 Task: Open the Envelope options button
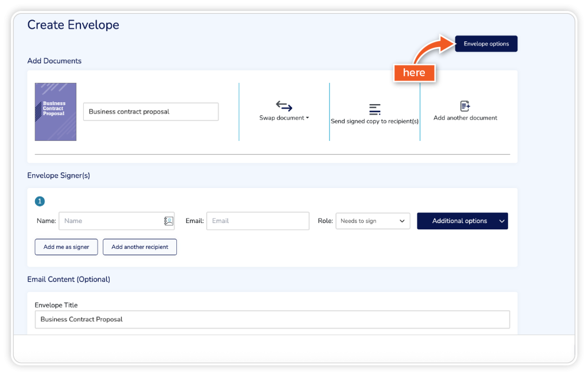[x=486, y=44]
